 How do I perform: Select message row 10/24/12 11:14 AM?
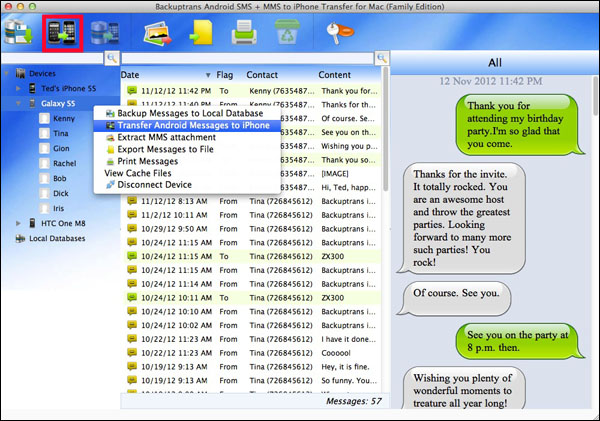pos(253,284)
